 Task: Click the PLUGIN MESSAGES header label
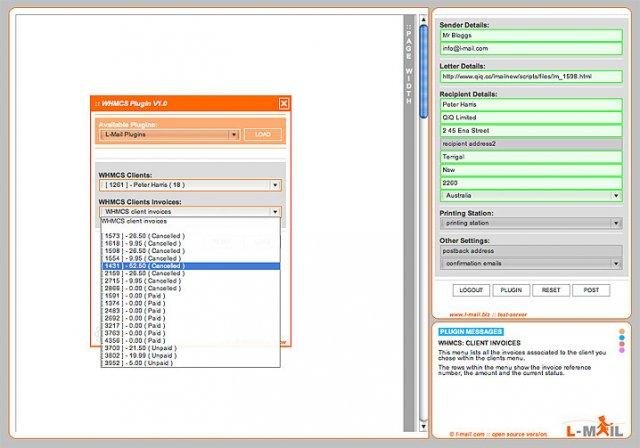[471, 332]
